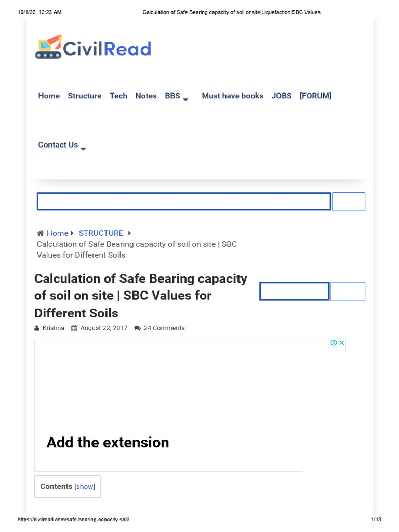
Task: Click the CivilRead excavator logo
Action: pyautogui.click(x=48, y=47)
